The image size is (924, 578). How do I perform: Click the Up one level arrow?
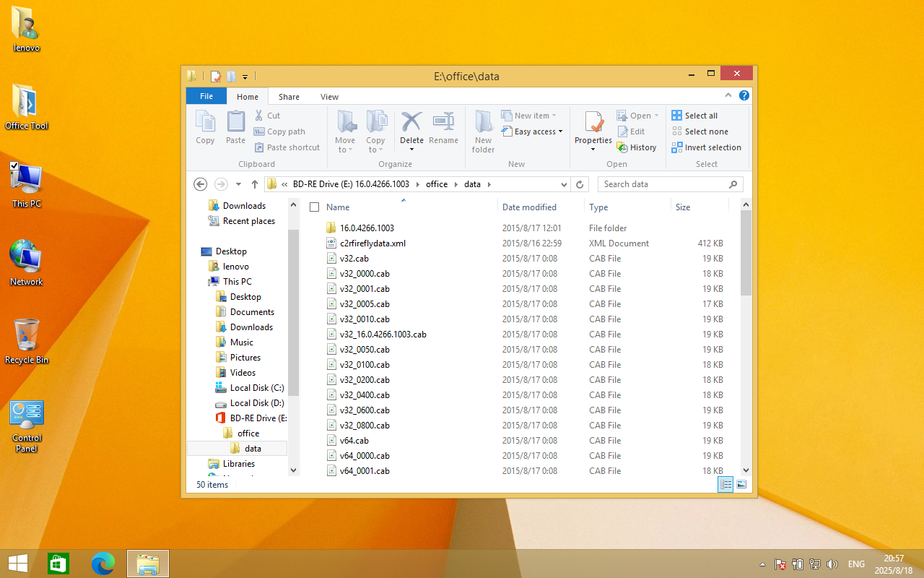pos(255,184)
